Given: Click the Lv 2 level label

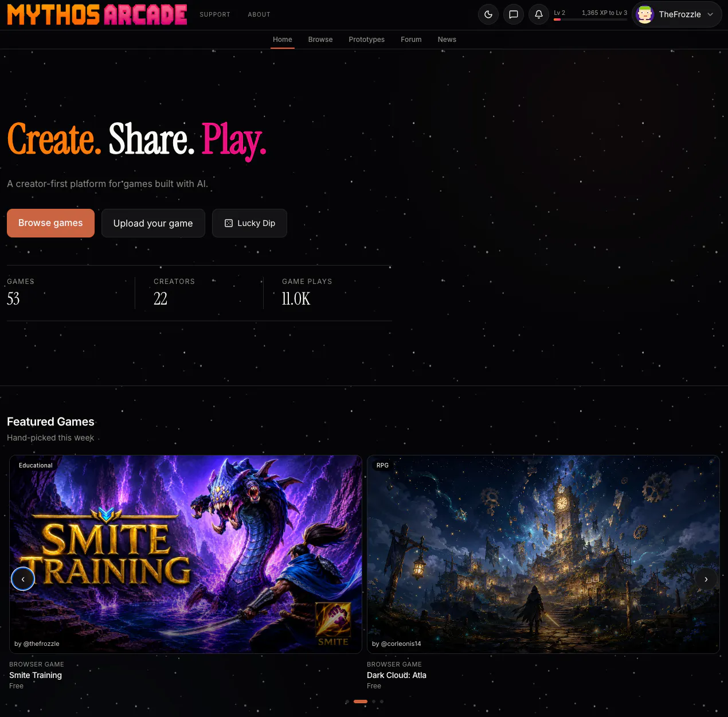Looking at the screenshot, I should click(x=559, y=13).
